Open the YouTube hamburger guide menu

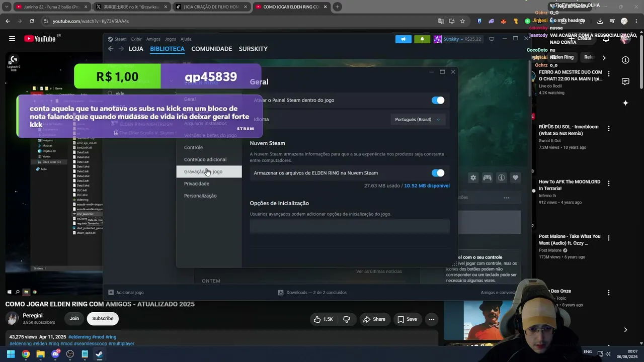[x=12, y=38]
